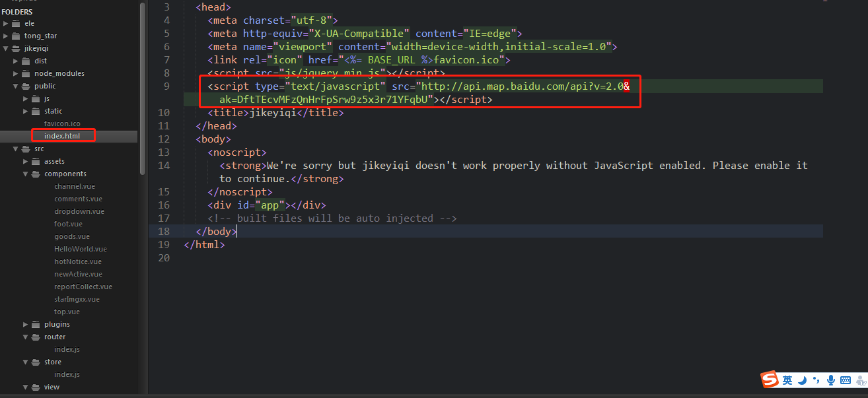This screenshot has height=398, width=868.
Task: Open top.vue file
Action: click(67, 312)
